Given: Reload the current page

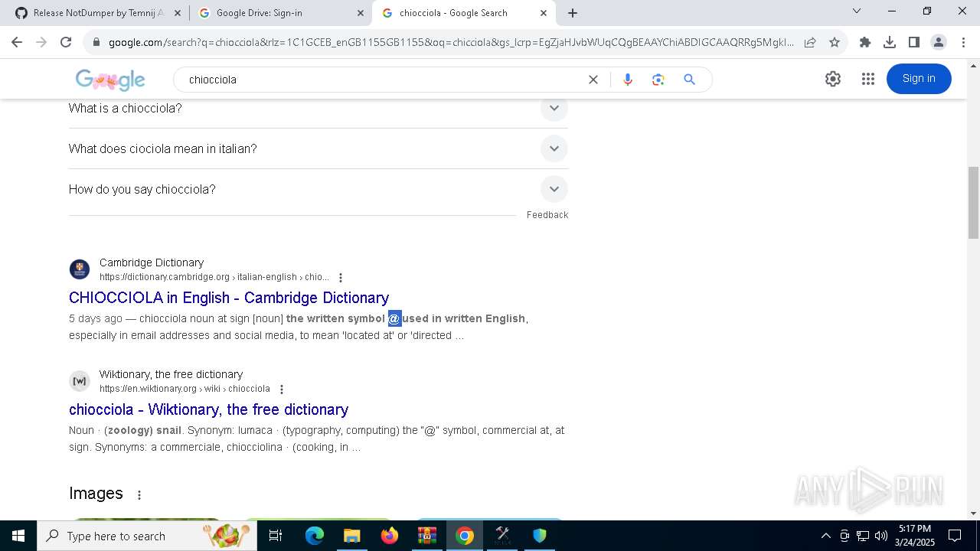Looking at the screenshot, I should tap(66, 42).
